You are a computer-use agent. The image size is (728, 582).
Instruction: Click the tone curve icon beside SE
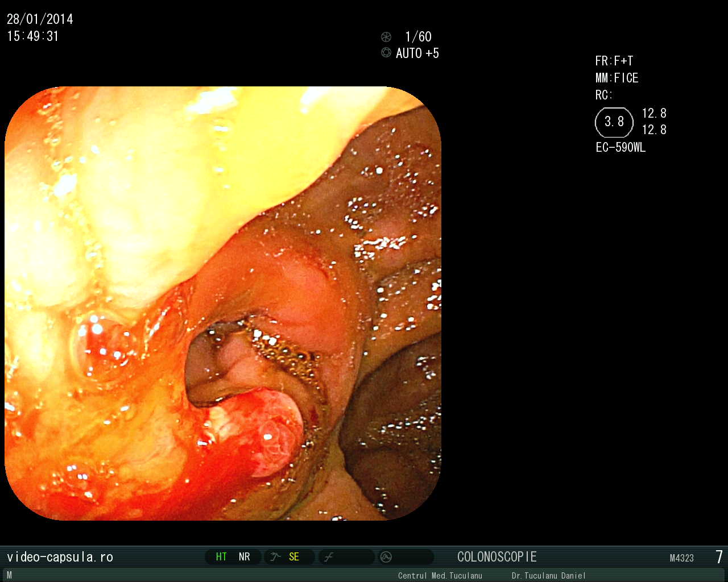276,557
